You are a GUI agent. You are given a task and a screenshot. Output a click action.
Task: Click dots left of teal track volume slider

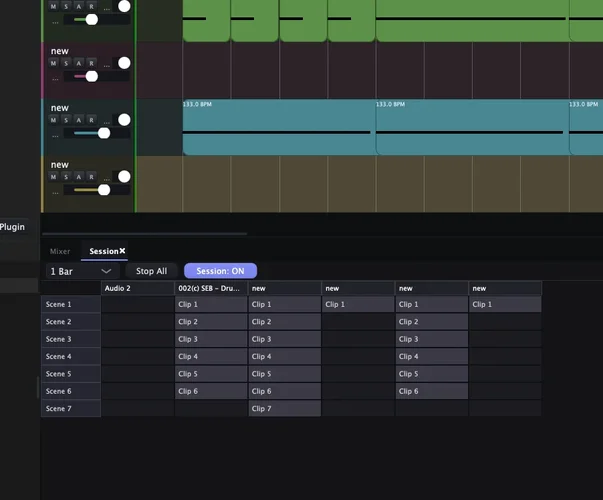(55, 136)
